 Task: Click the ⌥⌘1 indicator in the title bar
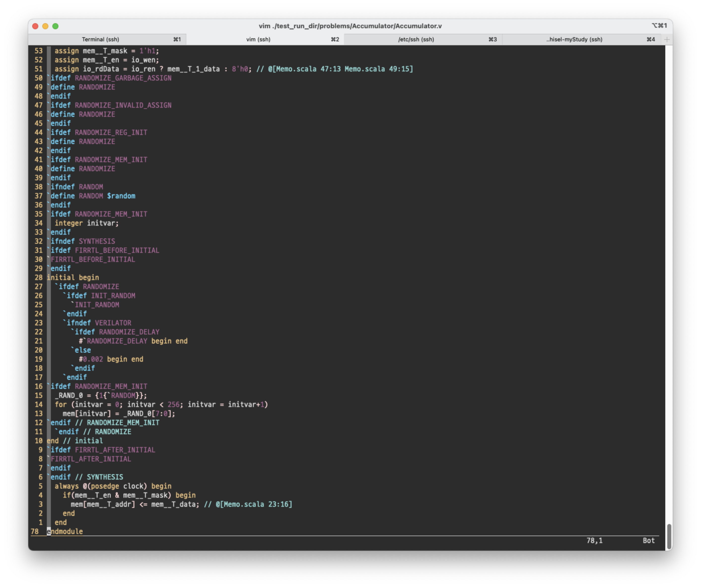(x=659, y=26)
